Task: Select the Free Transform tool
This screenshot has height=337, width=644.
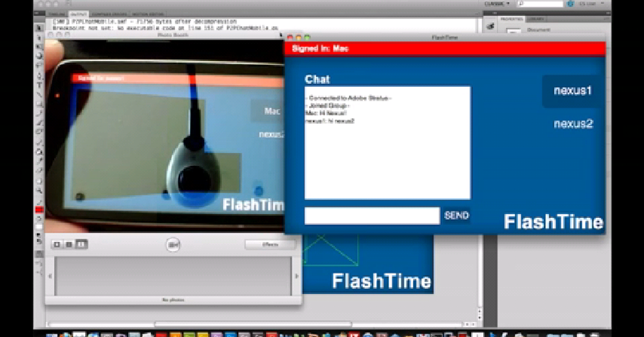Action: point(39,47)
